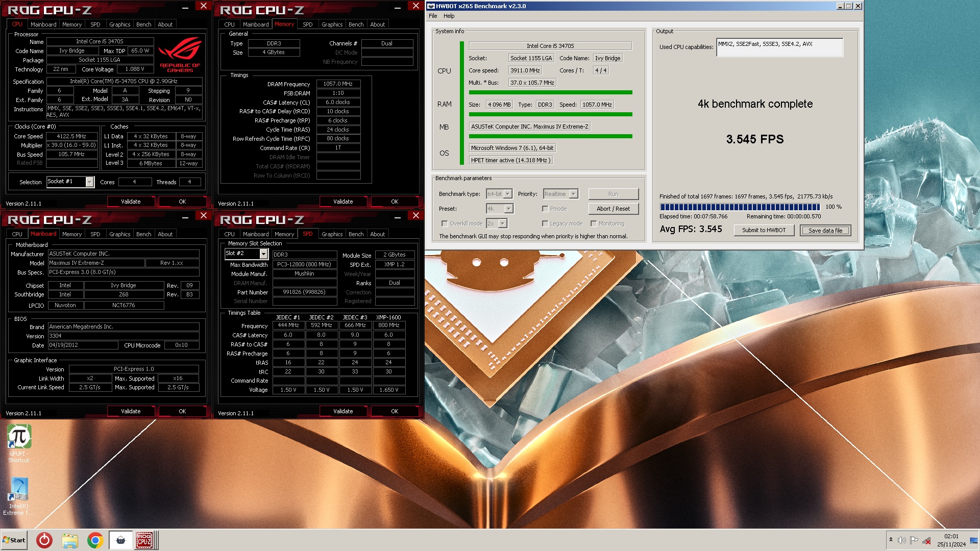Open the Help menu in HWBOT x265
The image size is (980, 551).
click(449, 16)
